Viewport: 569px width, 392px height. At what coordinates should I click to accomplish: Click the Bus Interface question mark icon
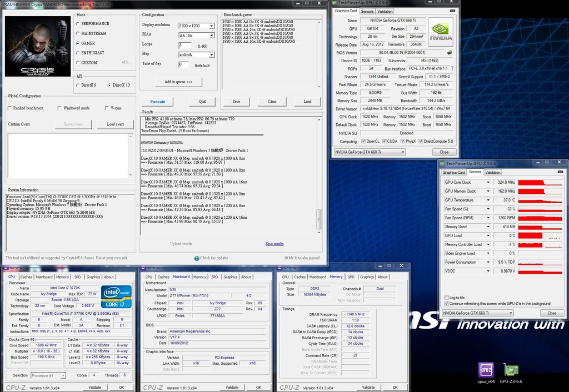452,68
